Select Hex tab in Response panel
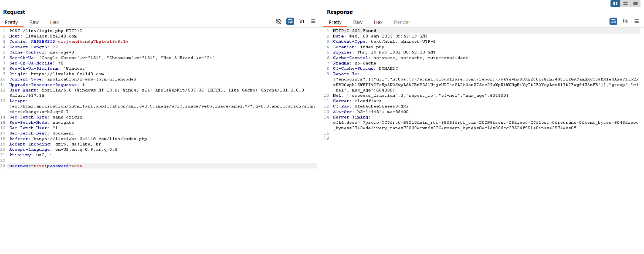Image resolution: width=644 pixels, height=254 pixels. click(x=378, y=22)
